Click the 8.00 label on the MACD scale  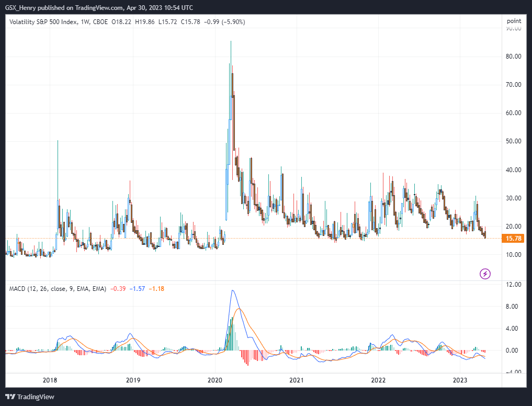(x=512, y=306)
